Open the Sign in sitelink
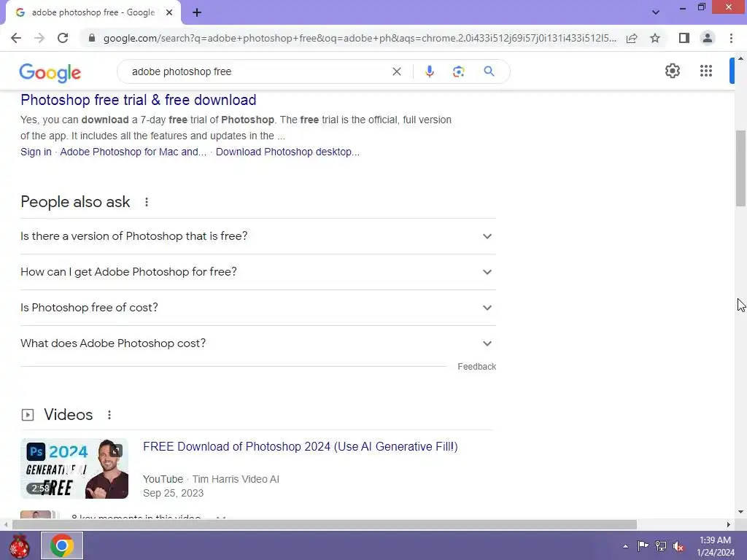 point(36,152)
